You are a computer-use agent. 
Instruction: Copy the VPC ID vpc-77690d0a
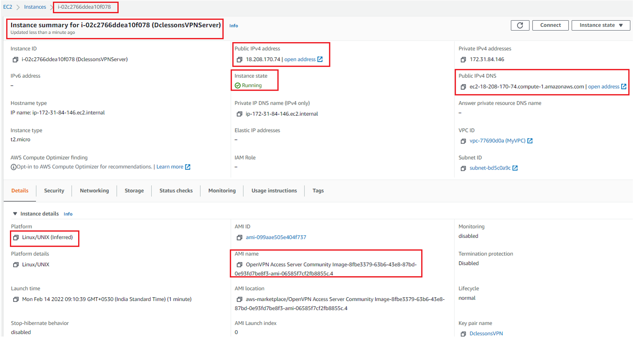(463, 141)
